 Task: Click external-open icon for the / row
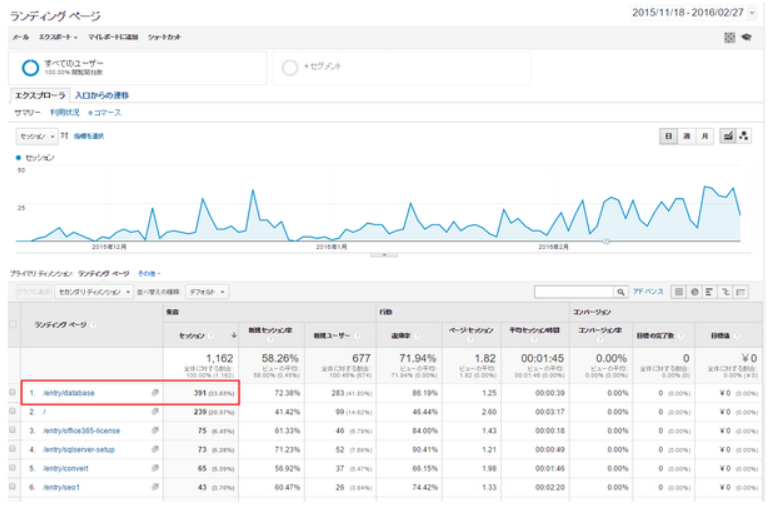coord(155,411)
